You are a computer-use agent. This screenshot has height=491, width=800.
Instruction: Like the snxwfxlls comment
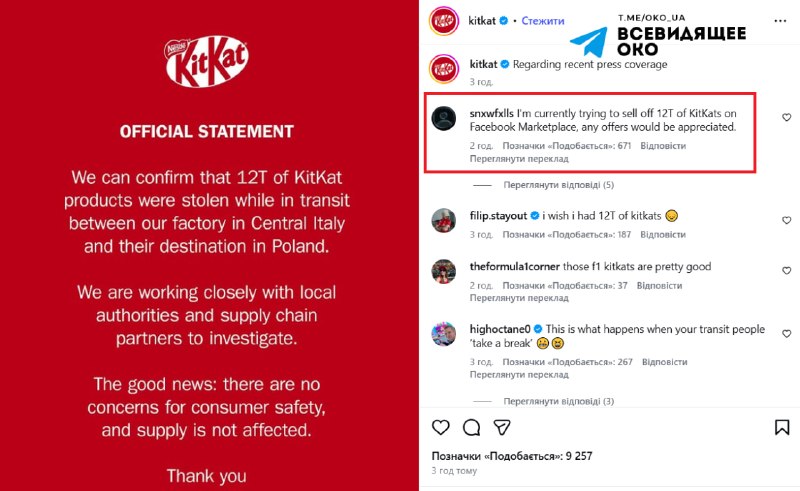[786, 117]
